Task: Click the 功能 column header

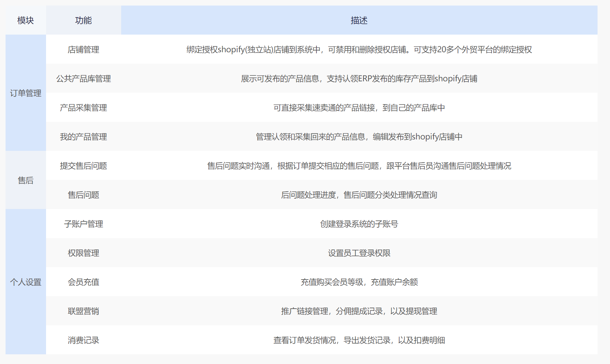Action: [x=83, y=20]
